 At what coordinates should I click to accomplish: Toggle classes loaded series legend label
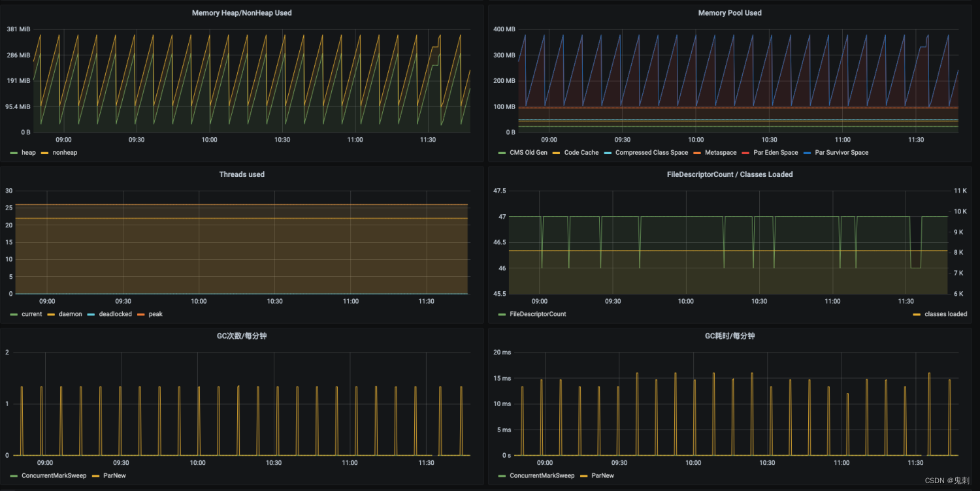coord(945,314)
